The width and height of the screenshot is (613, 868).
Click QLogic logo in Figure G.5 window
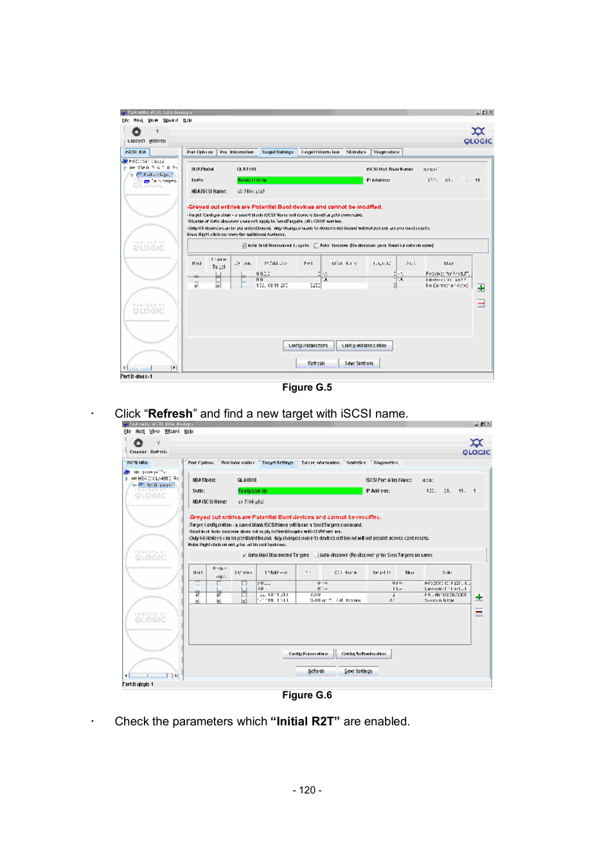click(x=478, y=136)
